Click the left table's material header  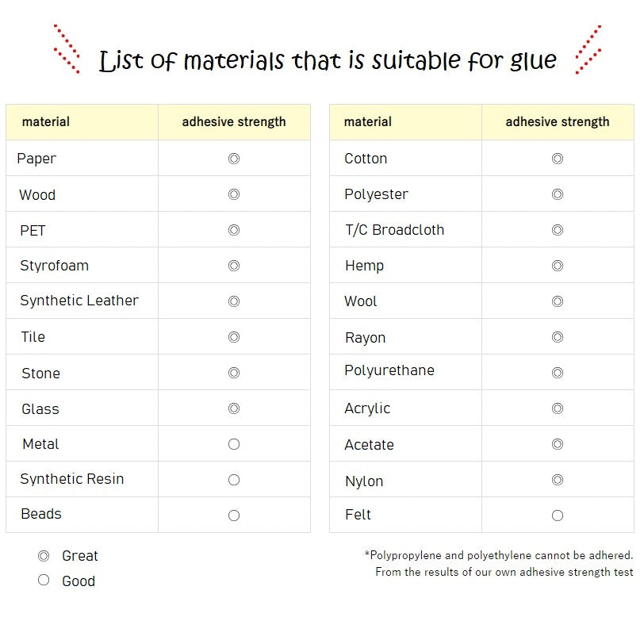(82, 122)
